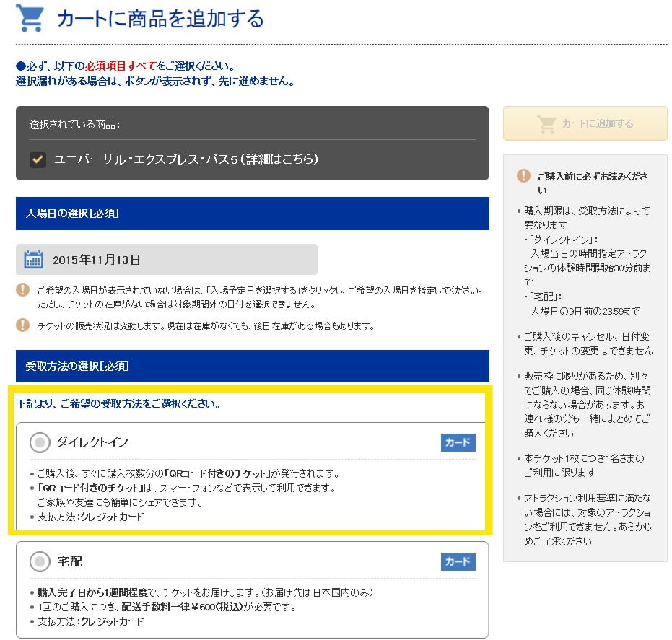Toggle the ユニバーサル・エクスプレス・パス5 checkbox

[x=38, y=159]
